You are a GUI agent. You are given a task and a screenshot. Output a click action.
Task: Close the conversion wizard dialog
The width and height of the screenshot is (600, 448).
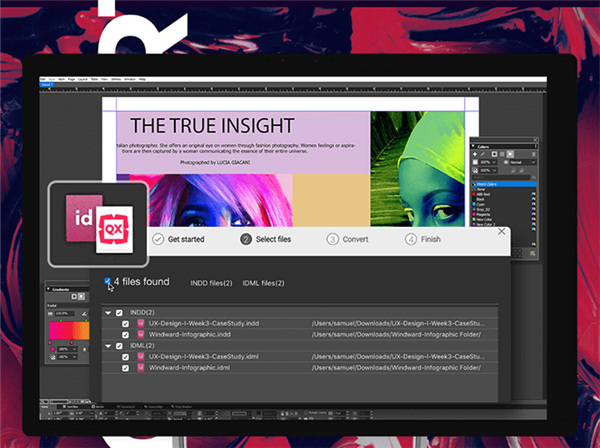click(x=500, y=229)
